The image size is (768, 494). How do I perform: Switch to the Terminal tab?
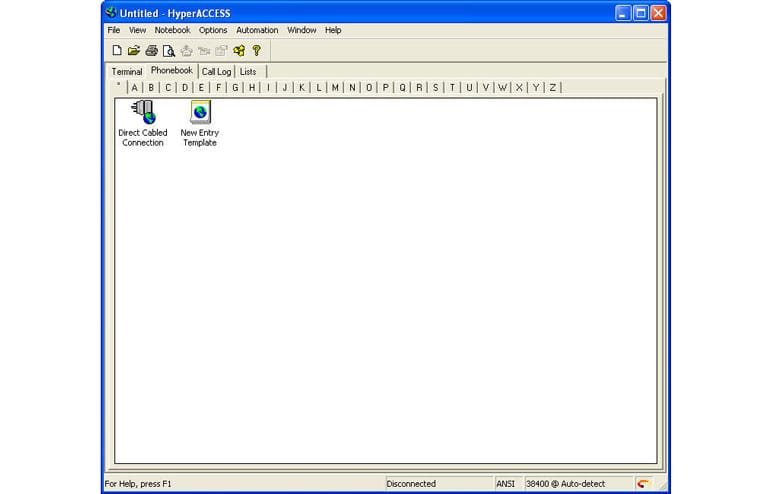click(x=127, y=72)
